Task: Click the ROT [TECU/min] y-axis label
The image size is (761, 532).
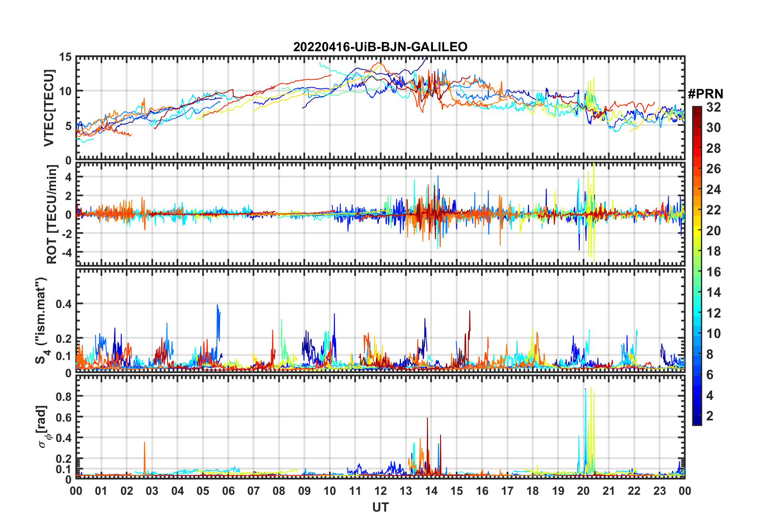Action: [x=52, y=214]
